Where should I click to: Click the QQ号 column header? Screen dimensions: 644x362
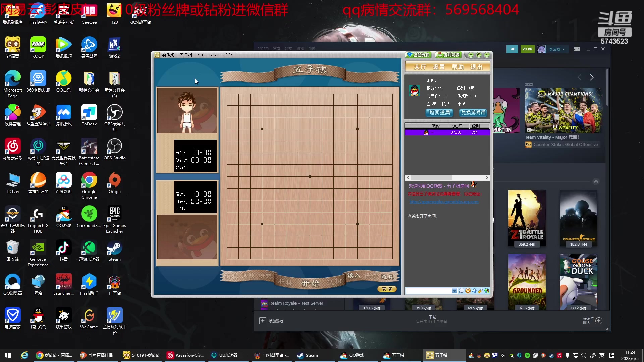[457, 126]
